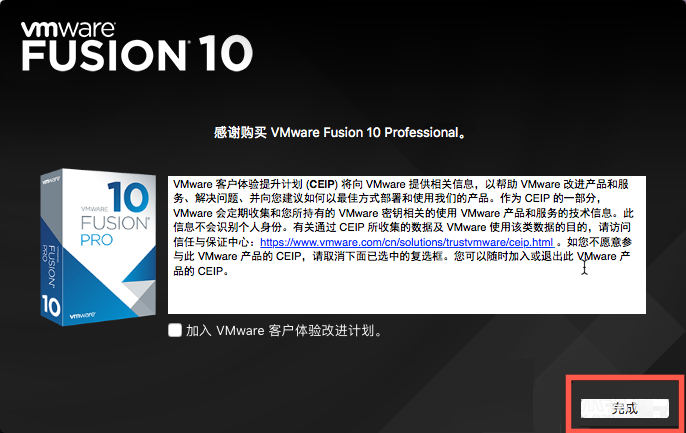Click the last line 品的 CEIP。 in the text
The height and width of the screenshot is (433, 686).
point(201,271)
